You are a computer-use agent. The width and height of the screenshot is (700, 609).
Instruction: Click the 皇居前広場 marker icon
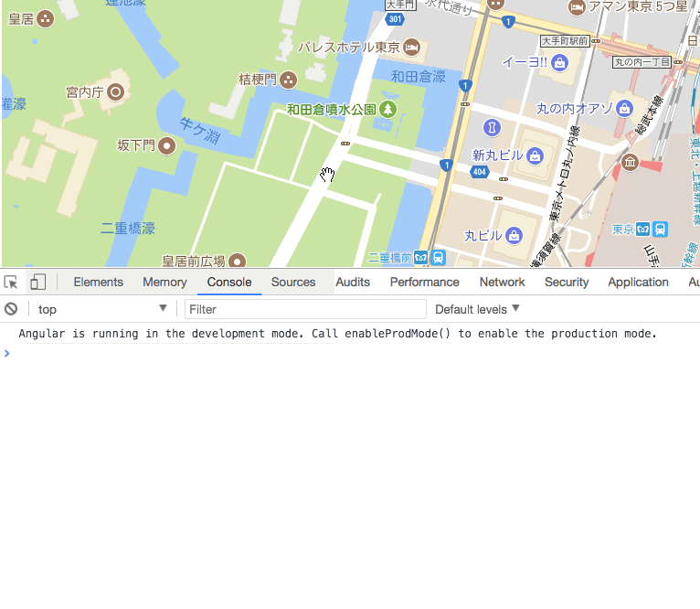(x=237, y=261)
